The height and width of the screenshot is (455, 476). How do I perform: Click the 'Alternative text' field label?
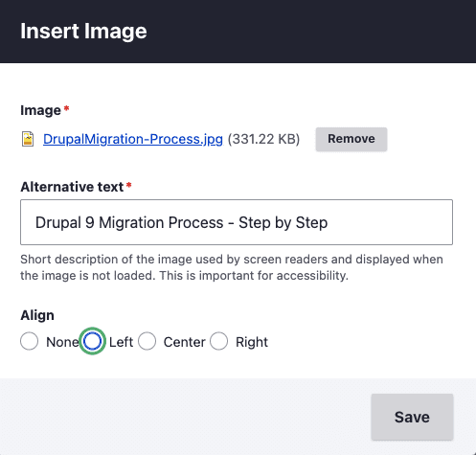(72, 187)
